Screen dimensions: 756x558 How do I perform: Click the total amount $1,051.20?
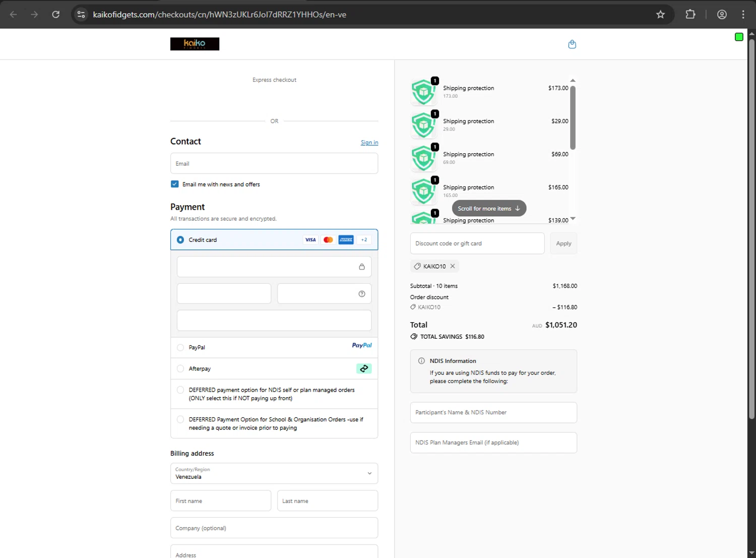pos(561,325)
